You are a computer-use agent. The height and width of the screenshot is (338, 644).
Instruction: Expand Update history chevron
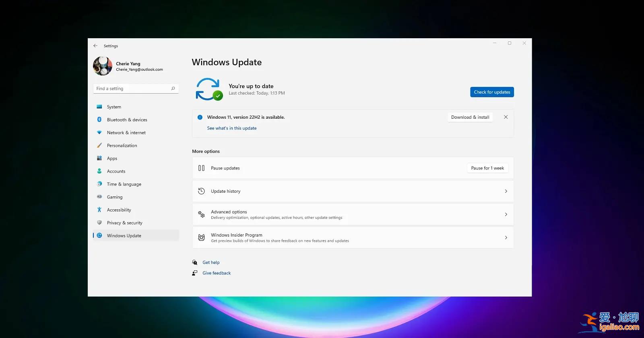(506, 191)
